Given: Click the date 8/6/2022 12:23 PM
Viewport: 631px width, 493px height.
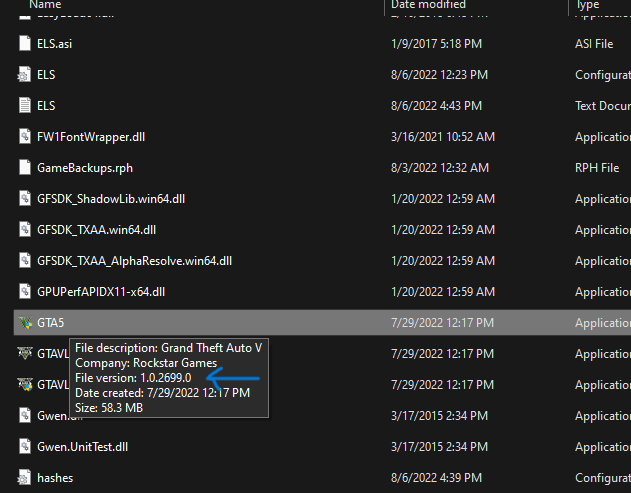Looking at the screenshot, I should tap(439, 74).
